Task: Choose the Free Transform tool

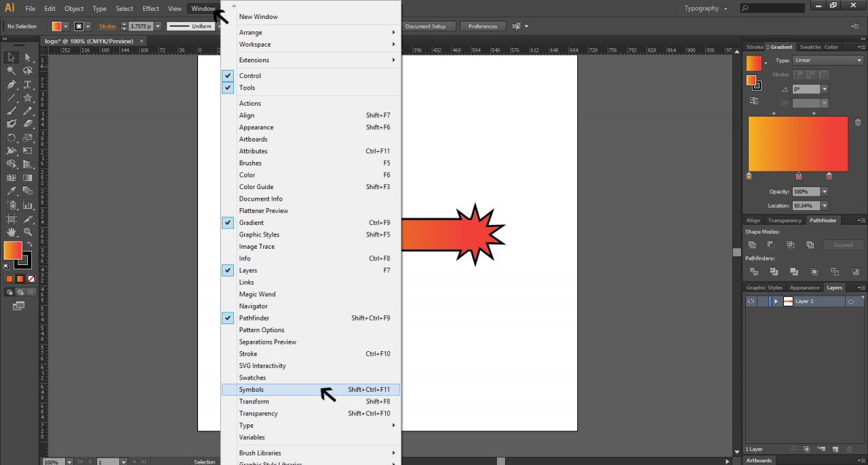Action: coord(28,150)
